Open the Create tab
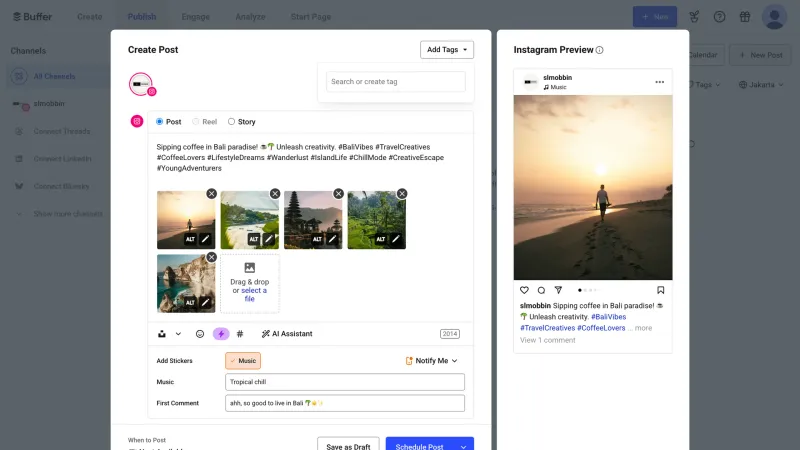The width and height of the screenshot is (800, 450). 90,17
